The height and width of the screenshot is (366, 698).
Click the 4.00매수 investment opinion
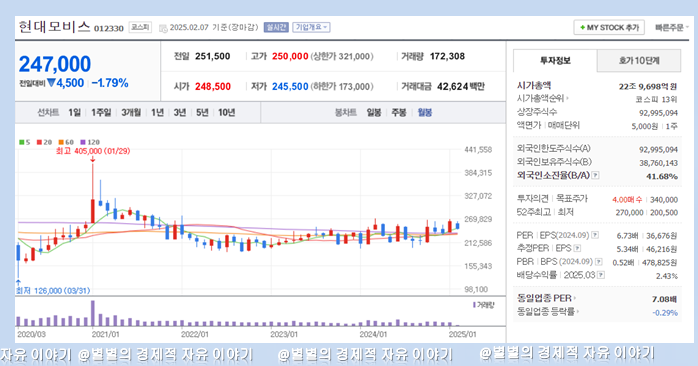tap(627, 200)
